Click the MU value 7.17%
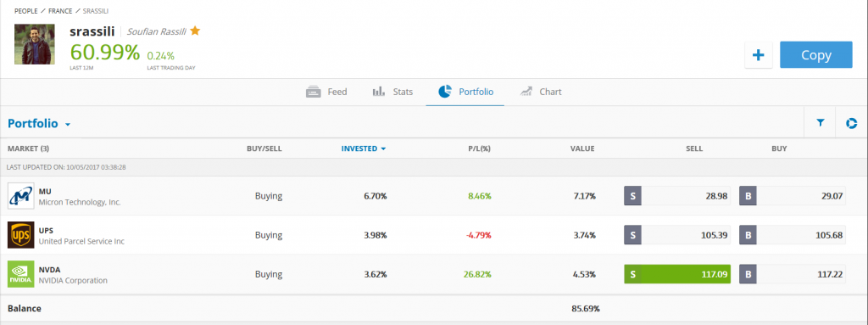This screenshot has width=868, height=325. point(585,196)
